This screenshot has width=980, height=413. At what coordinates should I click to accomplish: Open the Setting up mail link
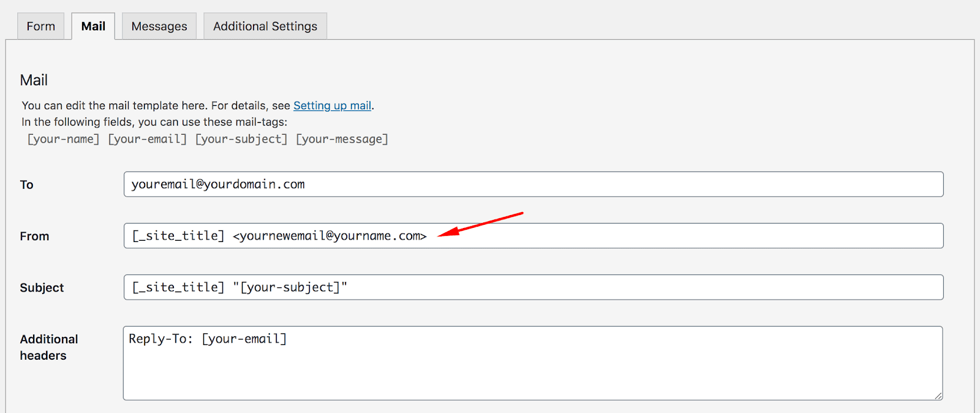[332, 105]
